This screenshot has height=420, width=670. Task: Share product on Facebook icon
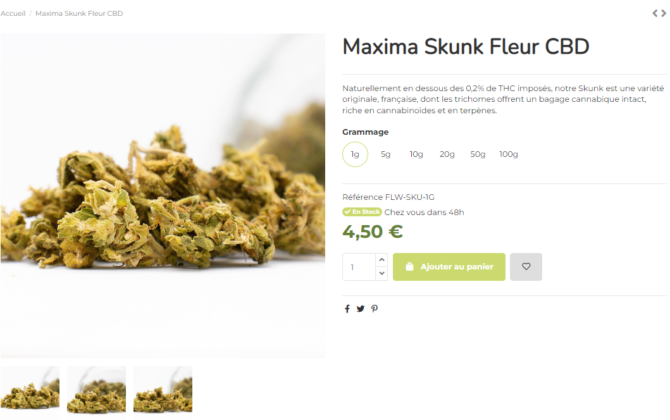pyautogui.click(x=347, y=309)
